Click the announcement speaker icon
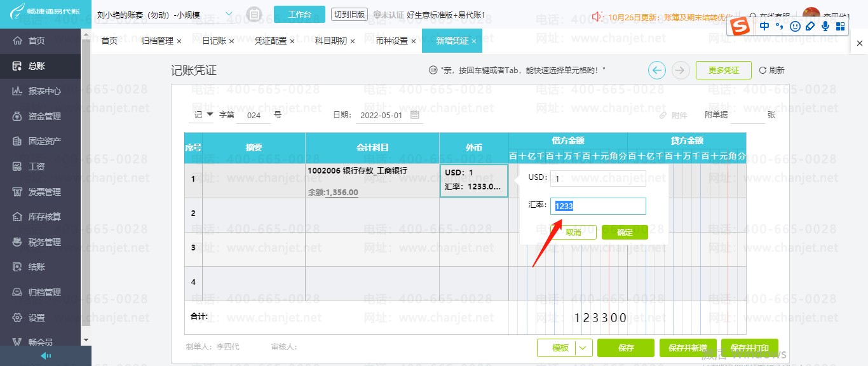 (597, 15)
